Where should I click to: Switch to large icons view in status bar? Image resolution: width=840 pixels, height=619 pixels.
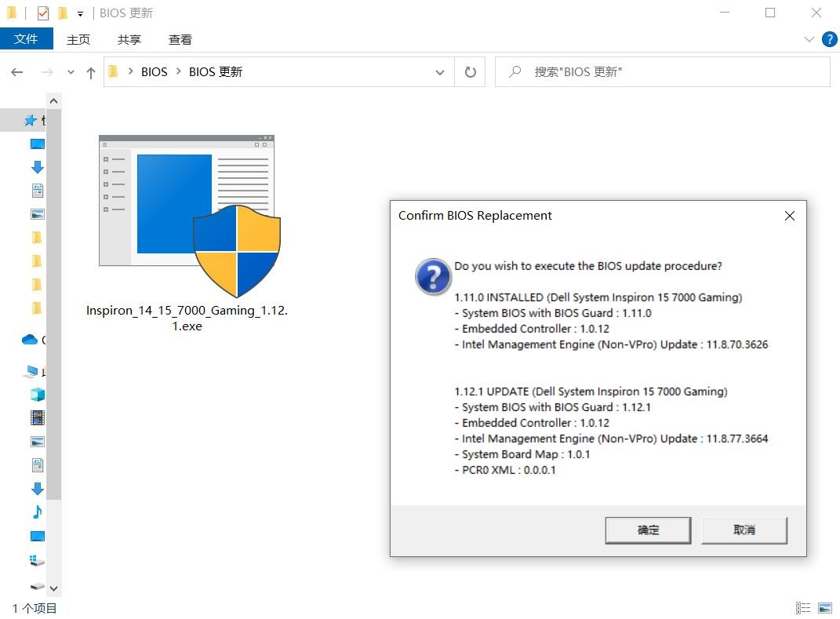coord(824,607)
